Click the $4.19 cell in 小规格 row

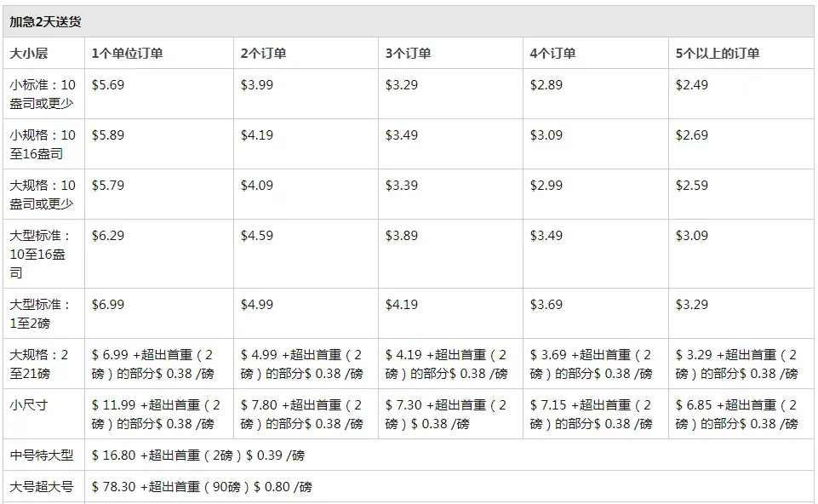pyautogui.click(x=306, y=144)
